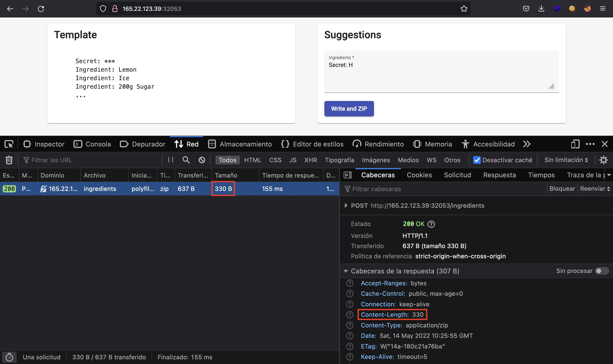Viewport: 613px width, 364px height.
Task: Open the Memoria tab
Action: pyautogui.click(x=432, y=144)
